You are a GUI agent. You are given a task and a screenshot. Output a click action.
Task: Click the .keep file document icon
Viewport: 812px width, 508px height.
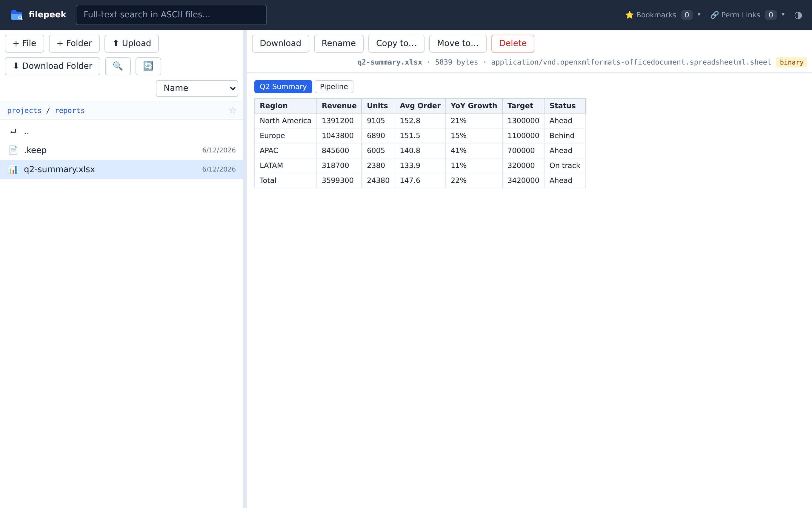point(13,150)
